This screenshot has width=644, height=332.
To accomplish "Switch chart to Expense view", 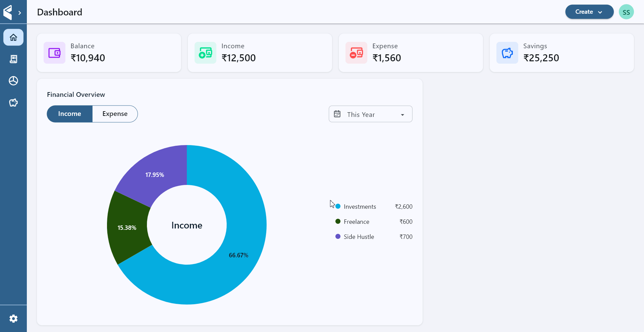I will click(x=115, y=114).
